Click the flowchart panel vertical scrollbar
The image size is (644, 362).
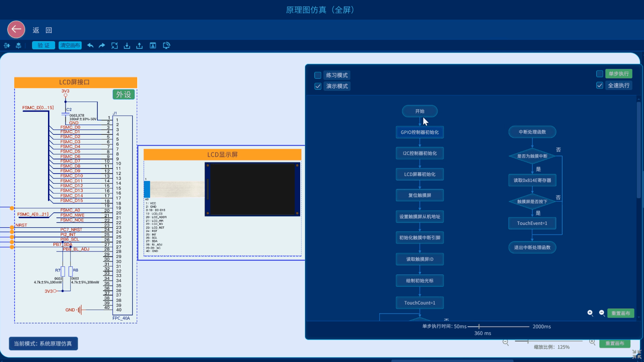[x=639, y=149]
